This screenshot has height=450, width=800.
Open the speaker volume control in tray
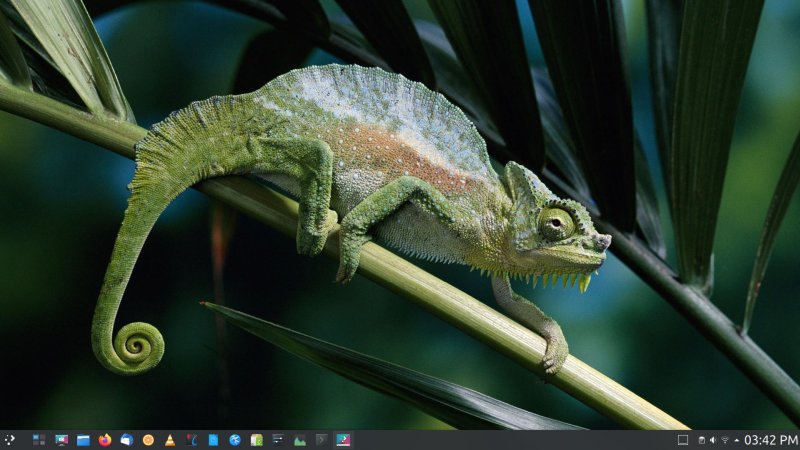click(713, 440)
